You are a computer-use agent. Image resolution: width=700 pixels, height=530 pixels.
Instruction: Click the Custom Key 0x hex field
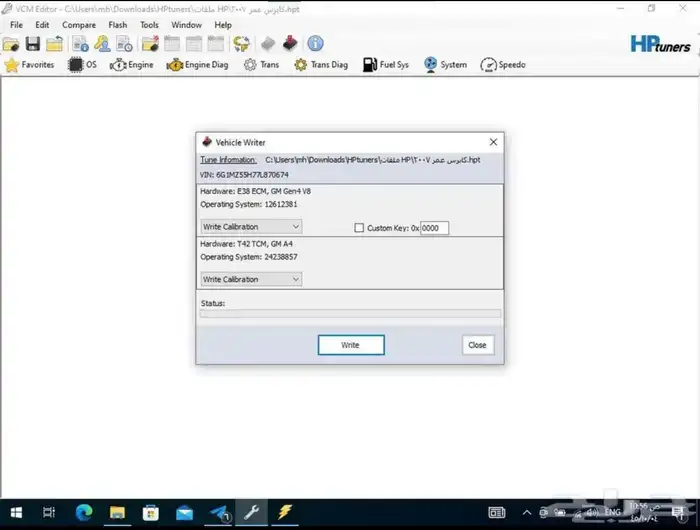[434, 228]
